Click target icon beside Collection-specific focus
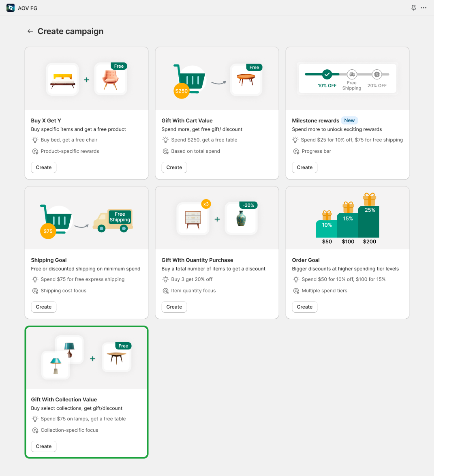Screen dimensions: 475x476 tap(35, 430)
